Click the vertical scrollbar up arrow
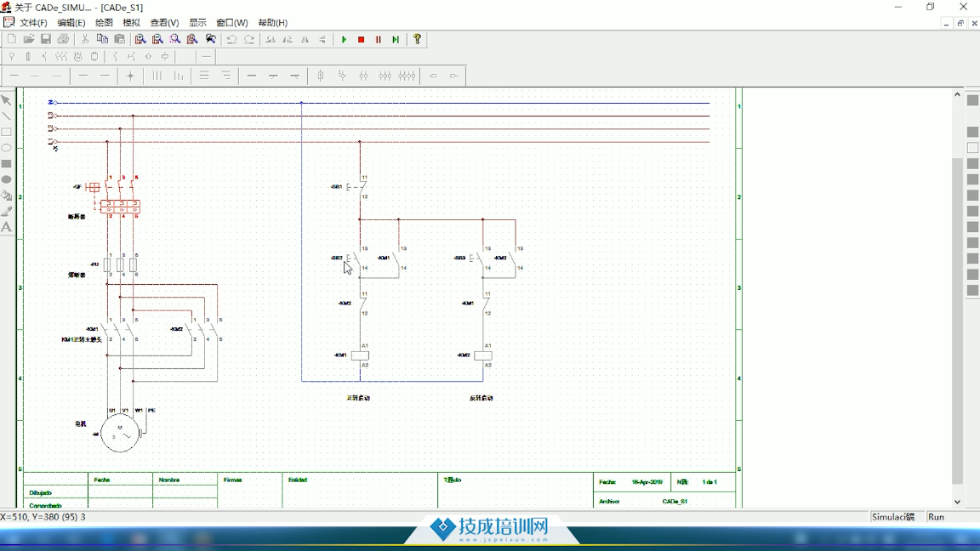 click(x=957, y=94)
